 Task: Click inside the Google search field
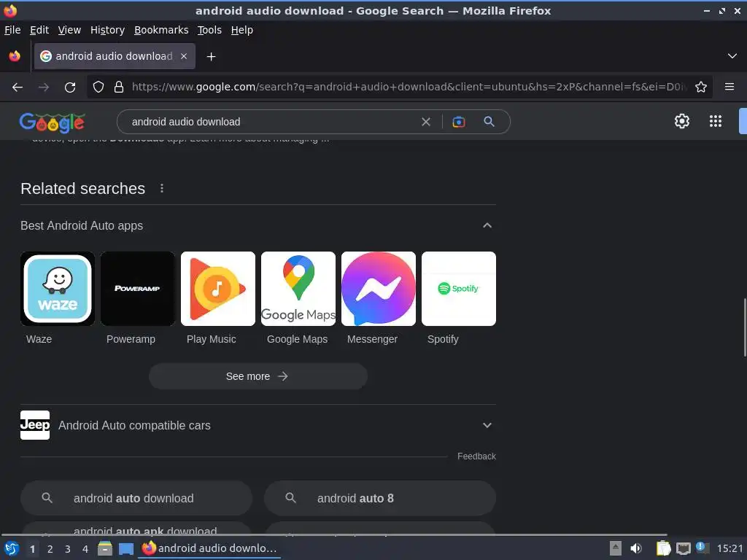click(271, 122)
